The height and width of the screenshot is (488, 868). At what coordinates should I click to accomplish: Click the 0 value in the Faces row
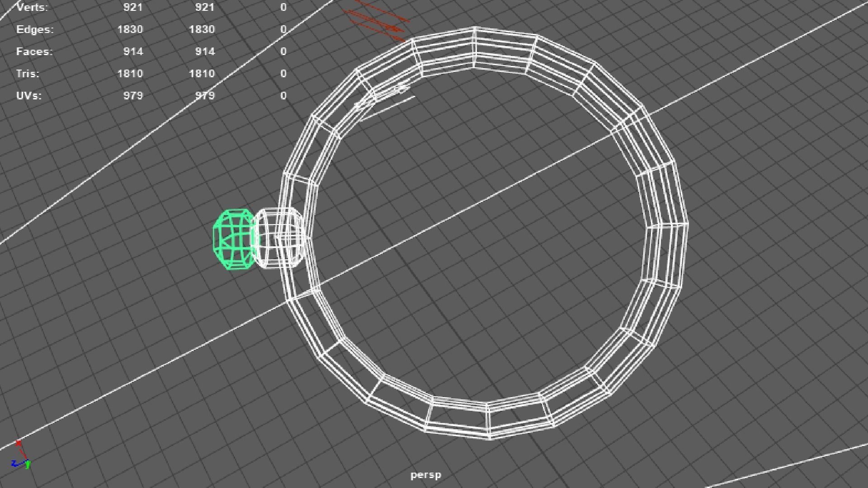[283, 52]
